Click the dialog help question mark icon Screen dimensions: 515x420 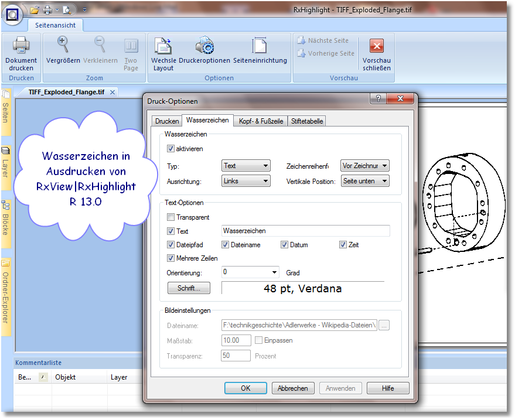(378, 99)
